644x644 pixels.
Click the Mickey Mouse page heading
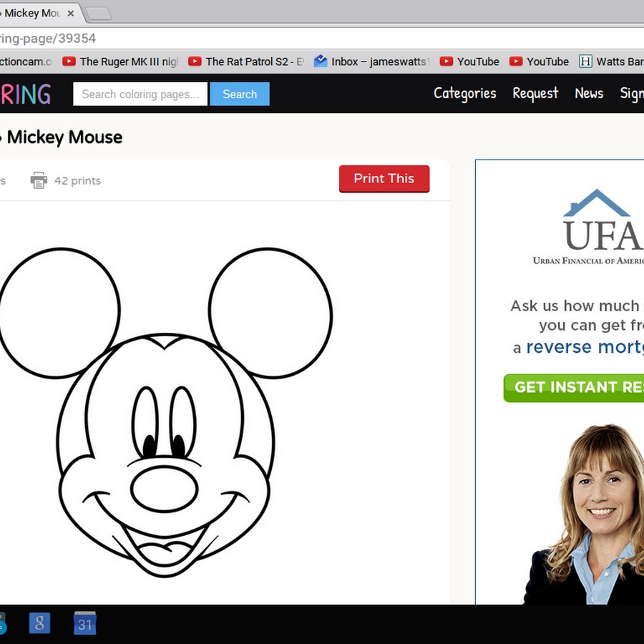tap(64, 137)
